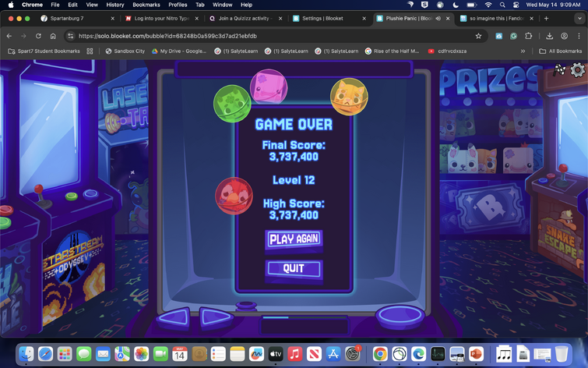The height and width of the screenshot is (368, 588).
Task: Open the game settings gear icon
Action: coord(577,70)
